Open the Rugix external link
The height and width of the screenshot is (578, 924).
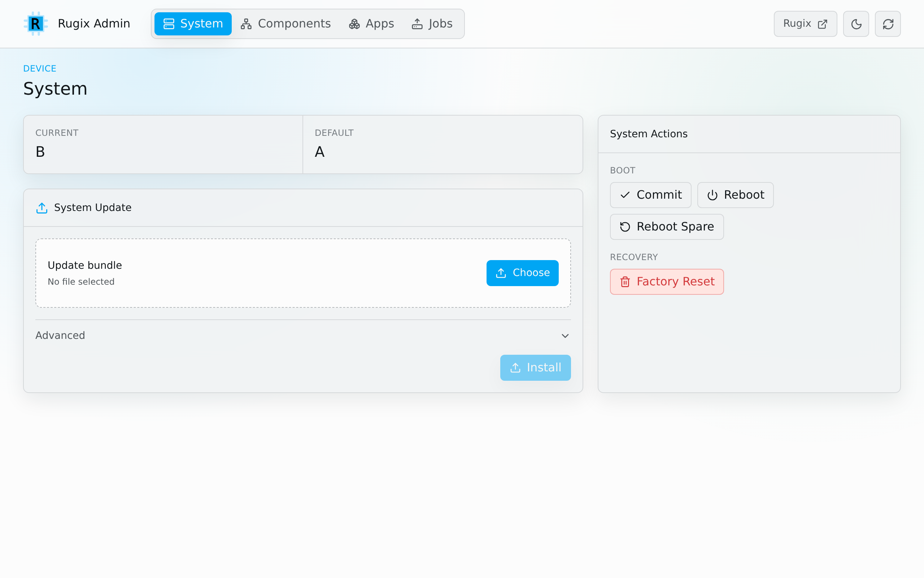click(x=805, y=24)
